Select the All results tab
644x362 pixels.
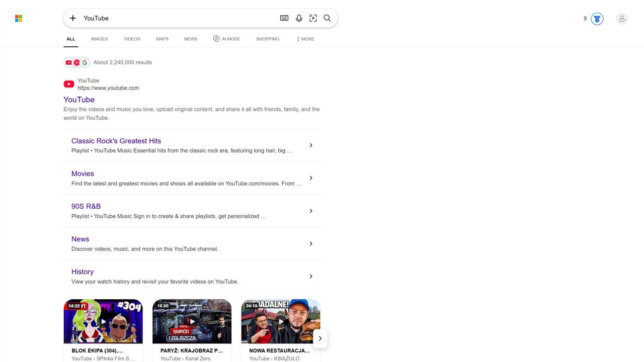(x=71, y=39)
